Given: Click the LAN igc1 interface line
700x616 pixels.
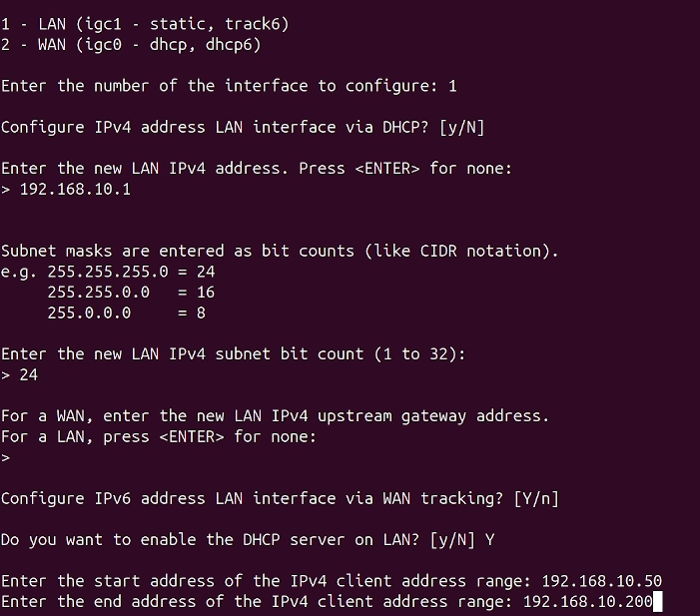Looking at the screenshot, I should [x=145, y=24].
